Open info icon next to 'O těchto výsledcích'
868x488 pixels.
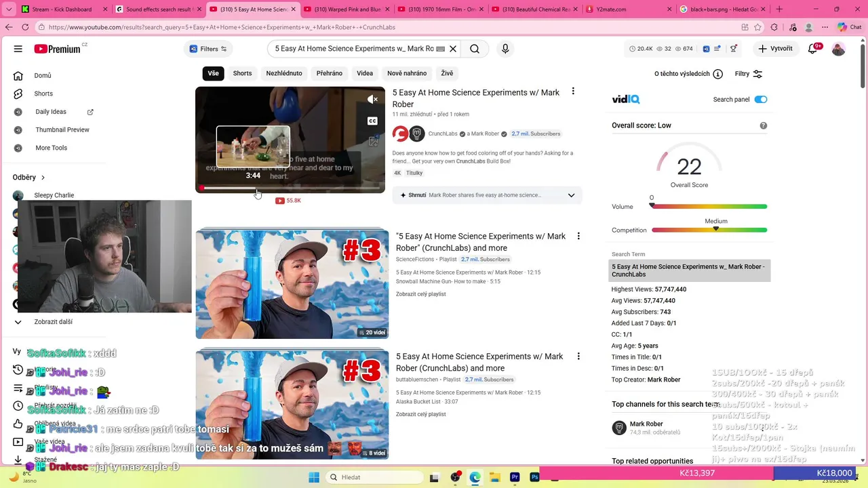(718, 74)
